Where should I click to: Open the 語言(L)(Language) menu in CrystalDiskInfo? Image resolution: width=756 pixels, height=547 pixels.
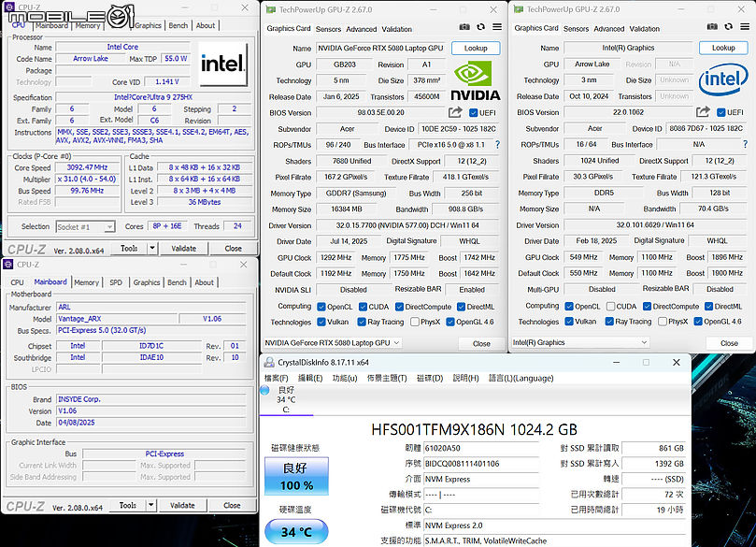pyautogui.click(x=521, y=378)
